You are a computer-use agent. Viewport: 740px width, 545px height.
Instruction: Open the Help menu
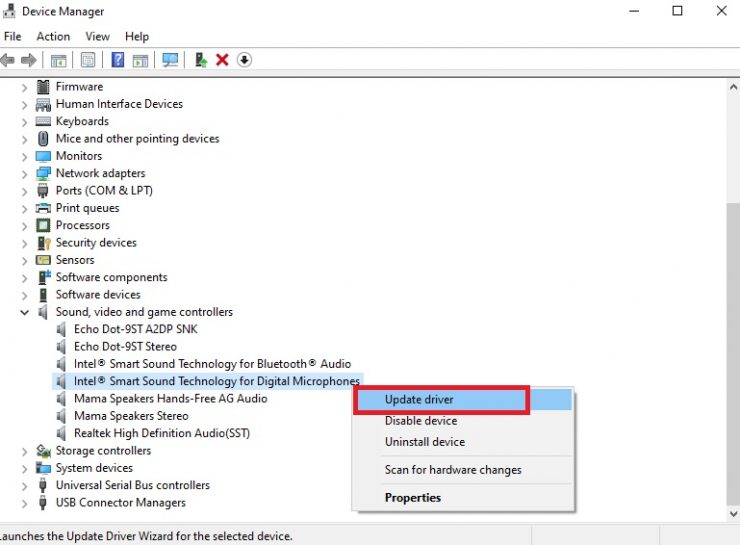tap(137, 36)
